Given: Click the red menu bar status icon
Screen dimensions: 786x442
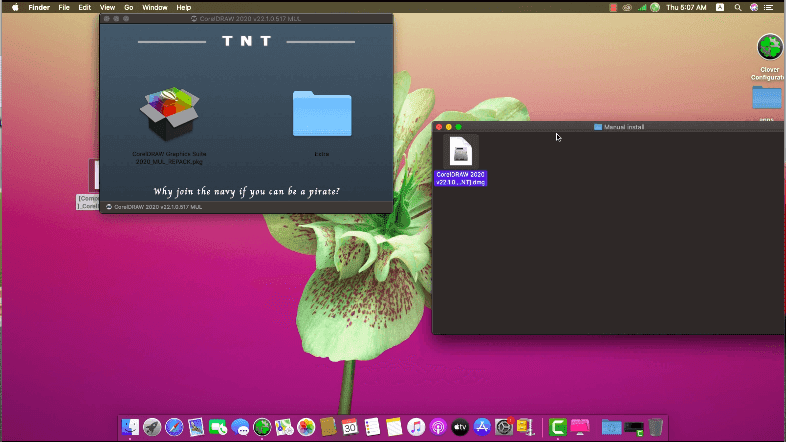Looking at the screenshot, I should point(613,8).
